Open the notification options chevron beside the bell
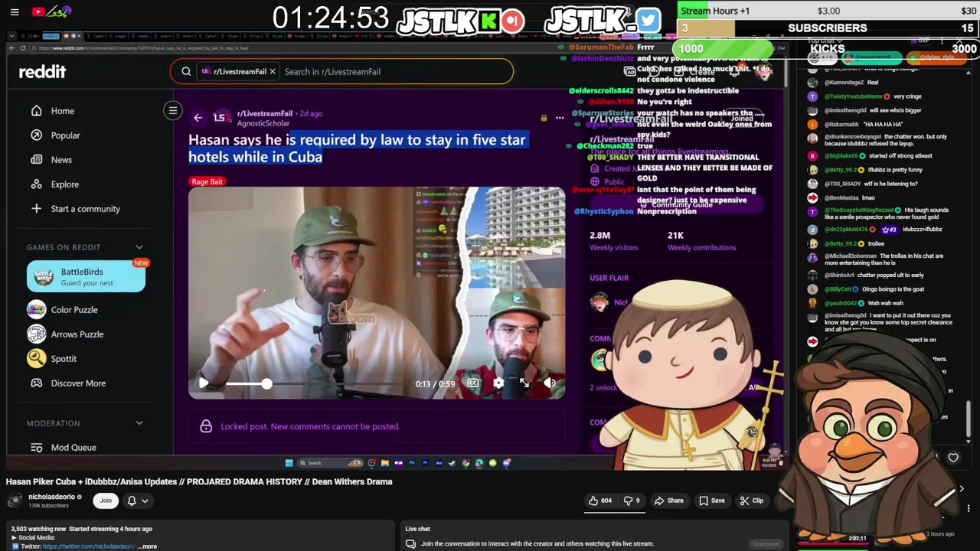Image resolution: width=980 pixels, height=551 pixels. 145,500
